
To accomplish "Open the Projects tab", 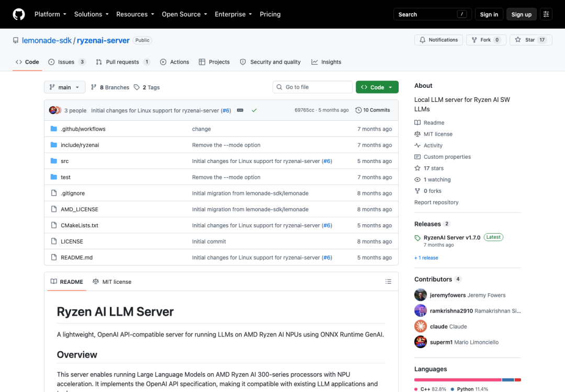I will (214, 62).
